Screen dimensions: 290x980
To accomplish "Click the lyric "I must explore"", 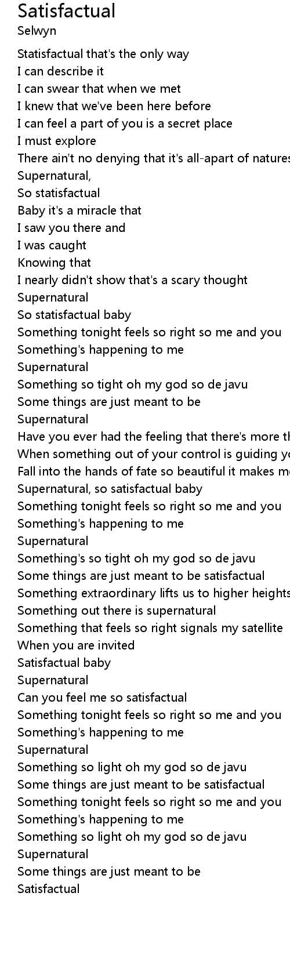I will [57, 141].
